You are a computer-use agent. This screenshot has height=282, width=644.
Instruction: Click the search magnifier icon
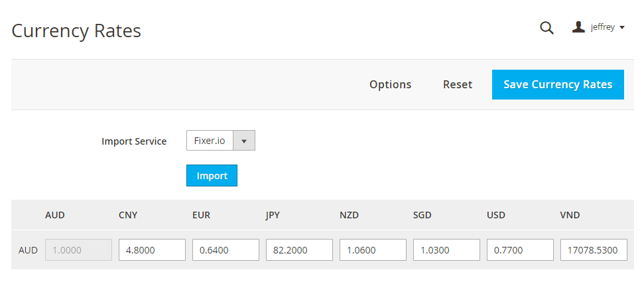point(547,28)
